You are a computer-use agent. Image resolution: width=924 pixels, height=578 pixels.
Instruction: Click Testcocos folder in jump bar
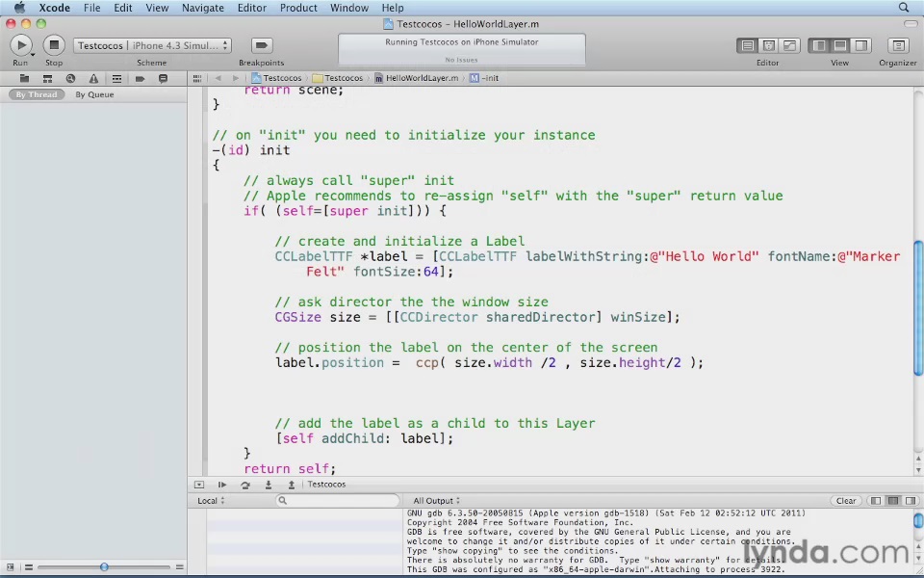pos(338,78)
